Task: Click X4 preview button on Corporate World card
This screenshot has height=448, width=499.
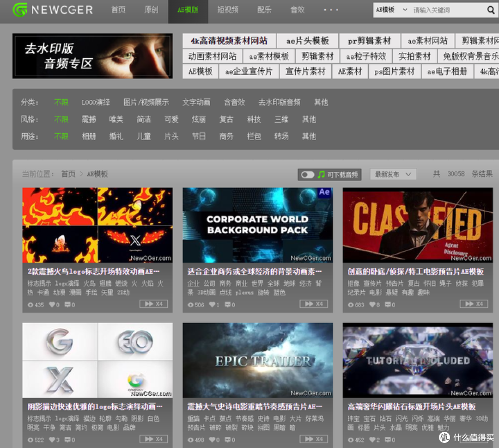Action: point(313,304)
